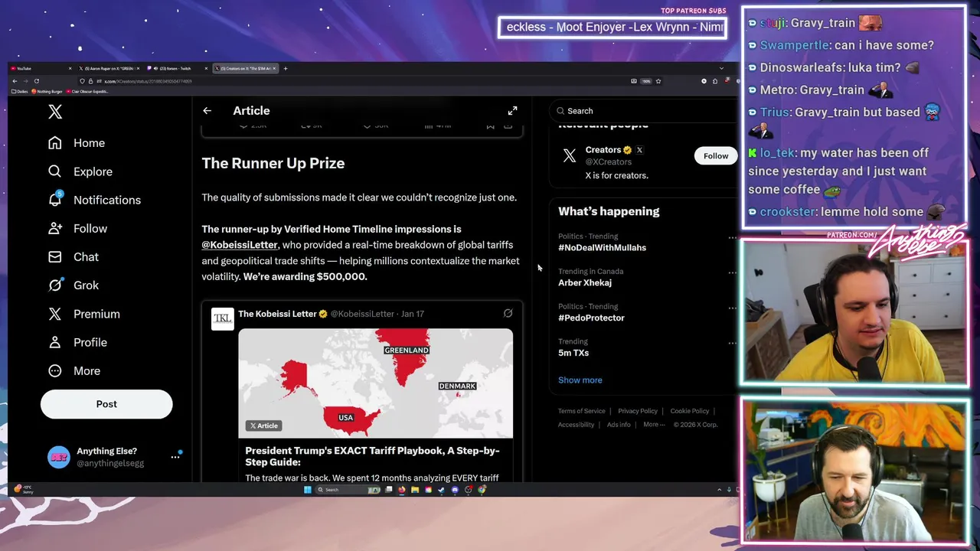
Task: Open trending topic Arber Xhekaj
Action: 585,283
